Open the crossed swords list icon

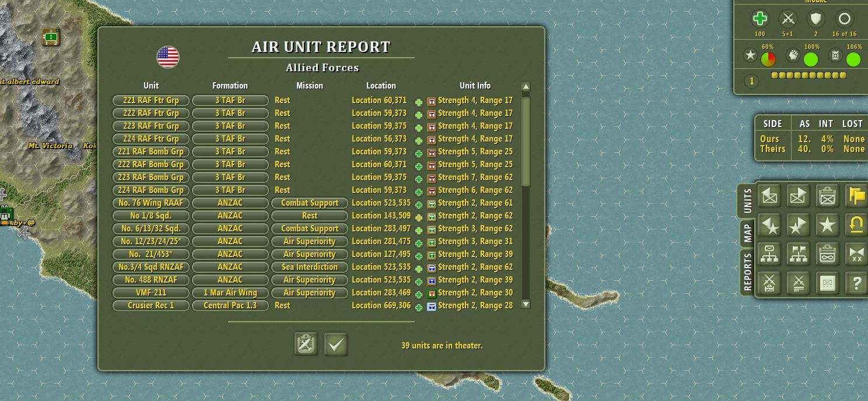click(798, 284)
